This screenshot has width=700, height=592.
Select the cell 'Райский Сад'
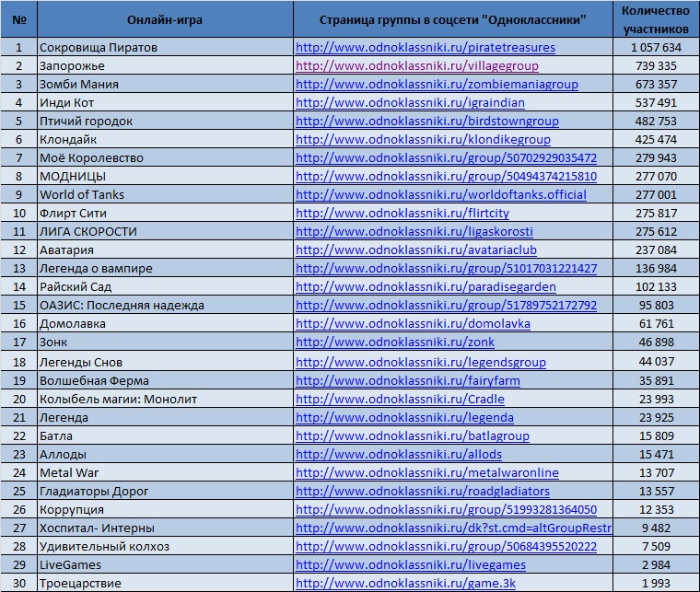[165, 286]
